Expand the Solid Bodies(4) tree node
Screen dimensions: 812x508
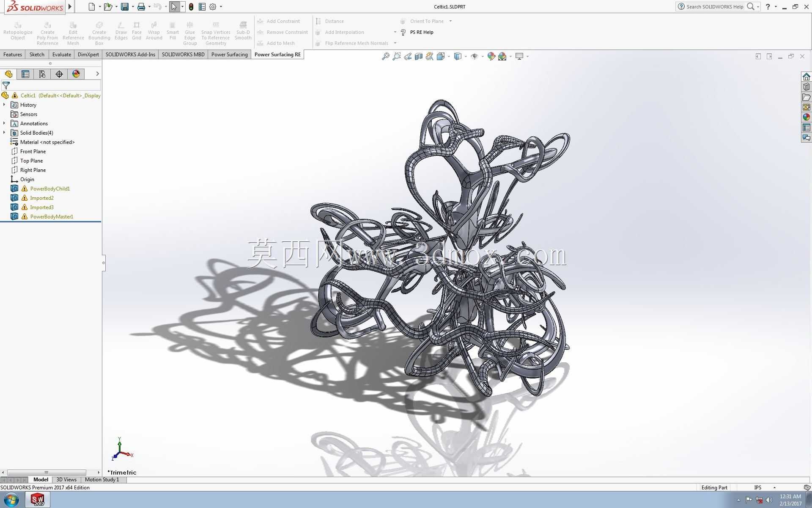(x=4, y=133)
